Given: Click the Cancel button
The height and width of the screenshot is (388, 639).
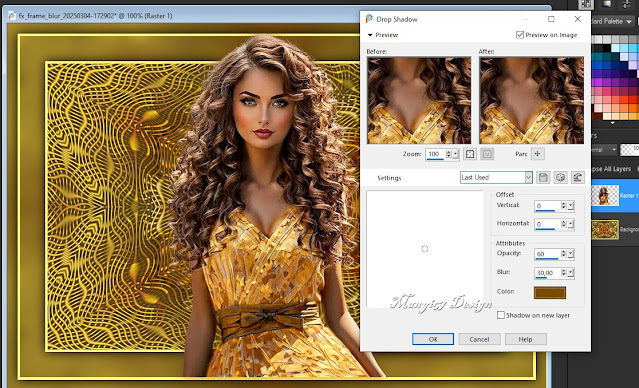Looking at the screenshot, I should pos(479,339).
